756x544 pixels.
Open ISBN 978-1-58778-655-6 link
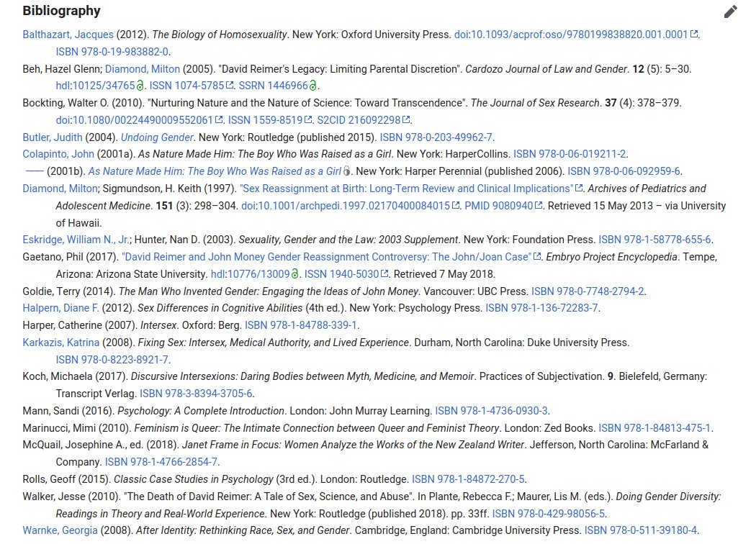(654, 240)
